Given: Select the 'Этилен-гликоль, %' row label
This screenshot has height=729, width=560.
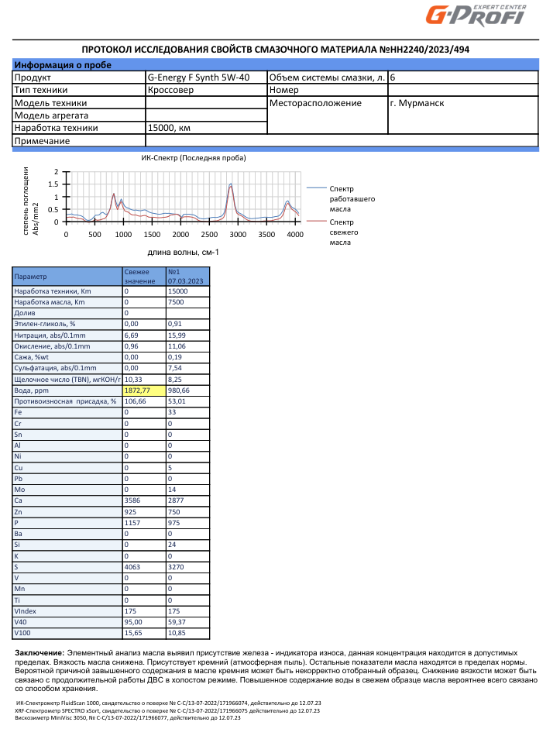Looking at the screenshot, I should tap(45, 324).
